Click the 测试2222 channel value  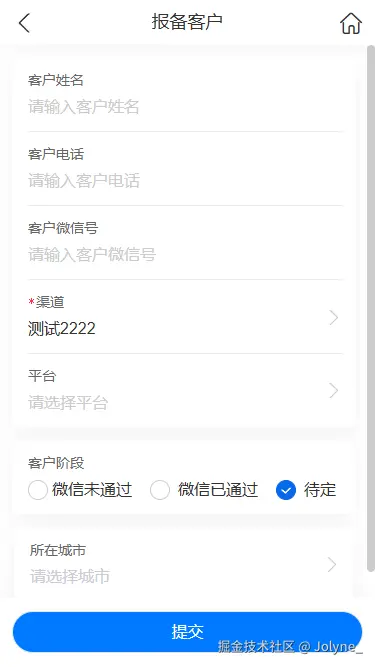tap(62, 328)
